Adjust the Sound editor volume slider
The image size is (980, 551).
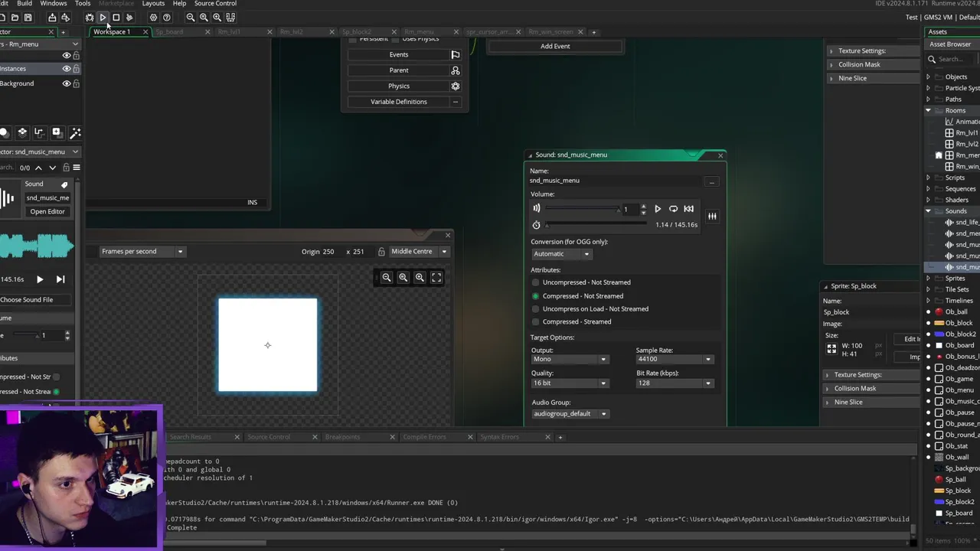(581, 209)
